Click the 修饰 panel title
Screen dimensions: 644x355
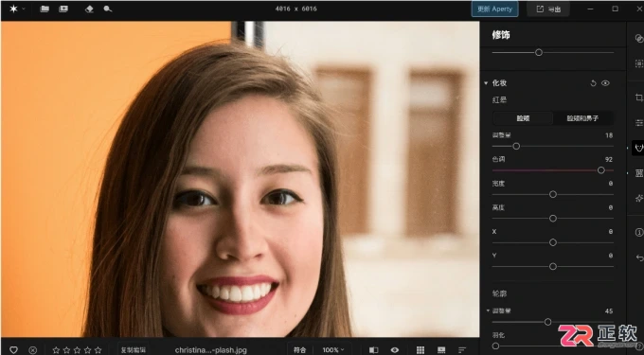click(x=501, y=35)
